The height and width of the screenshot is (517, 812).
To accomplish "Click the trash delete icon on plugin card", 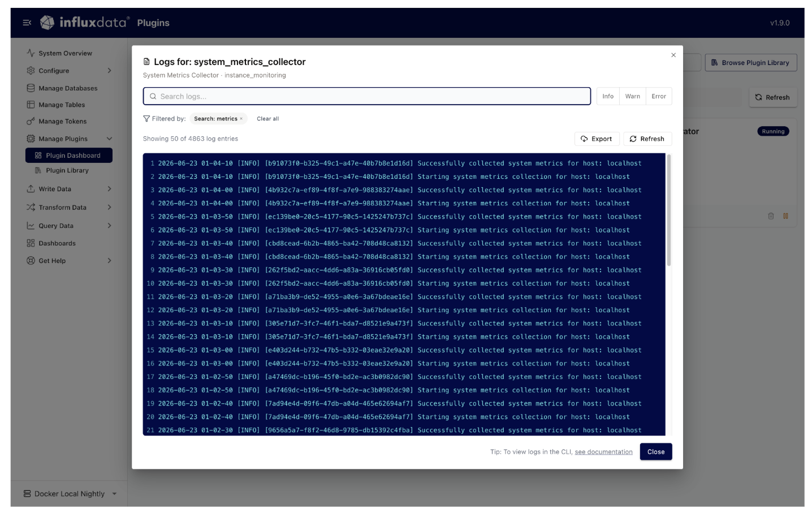I will pos(771,216).
